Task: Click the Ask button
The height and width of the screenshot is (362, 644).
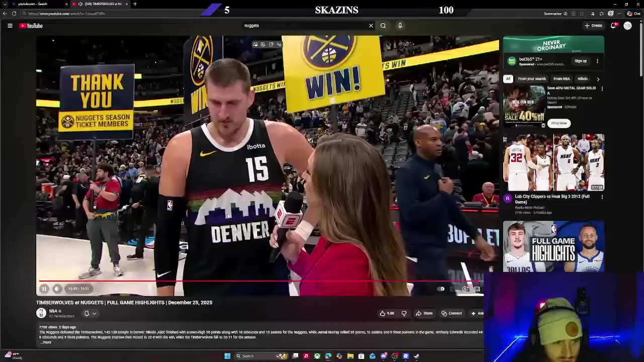Action: [476, 313]
